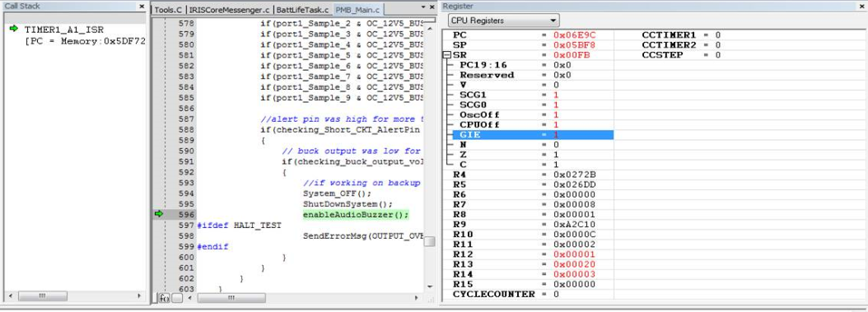
Task: Select the SP register value 0x05BF8
Action: [575, 44]
